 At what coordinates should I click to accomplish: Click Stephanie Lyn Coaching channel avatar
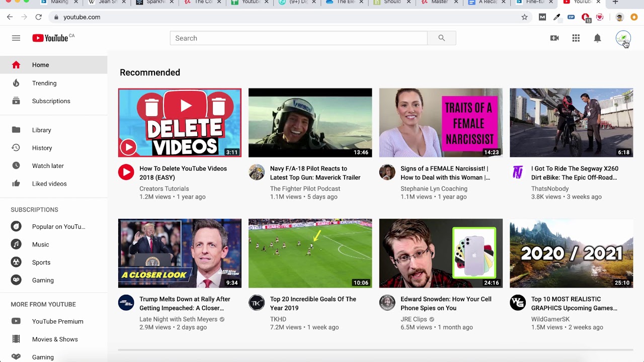click(x=387, y=172)
